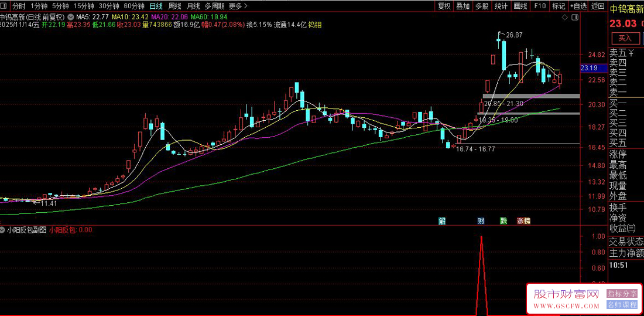Click the 收益(三) label in side panel

[622, 228]
